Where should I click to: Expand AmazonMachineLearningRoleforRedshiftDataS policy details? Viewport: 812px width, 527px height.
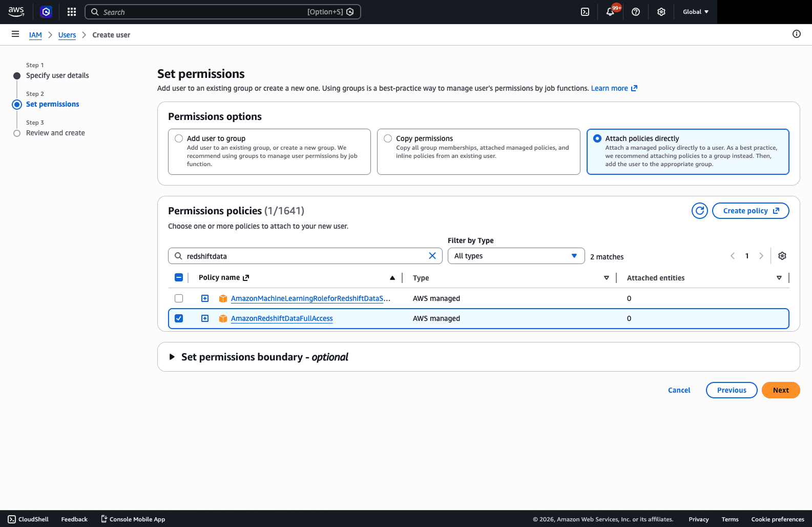[205, 298]
